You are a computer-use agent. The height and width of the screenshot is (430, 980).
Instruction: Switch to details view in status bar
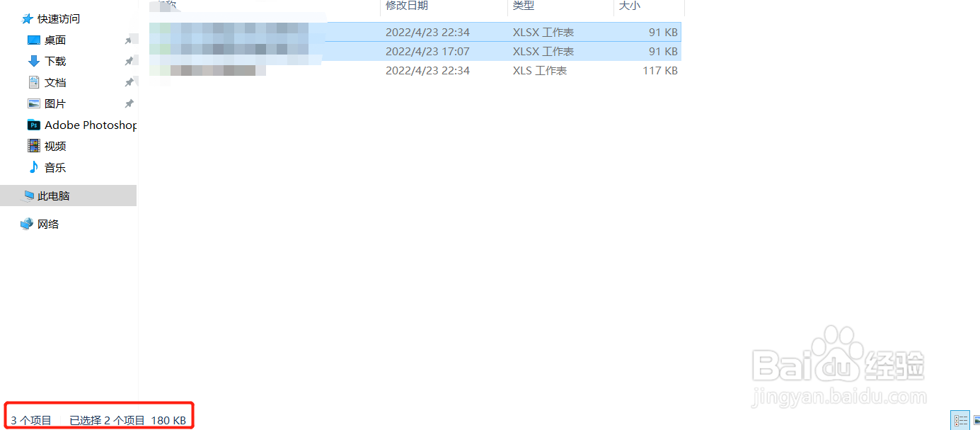click(960, 420)
